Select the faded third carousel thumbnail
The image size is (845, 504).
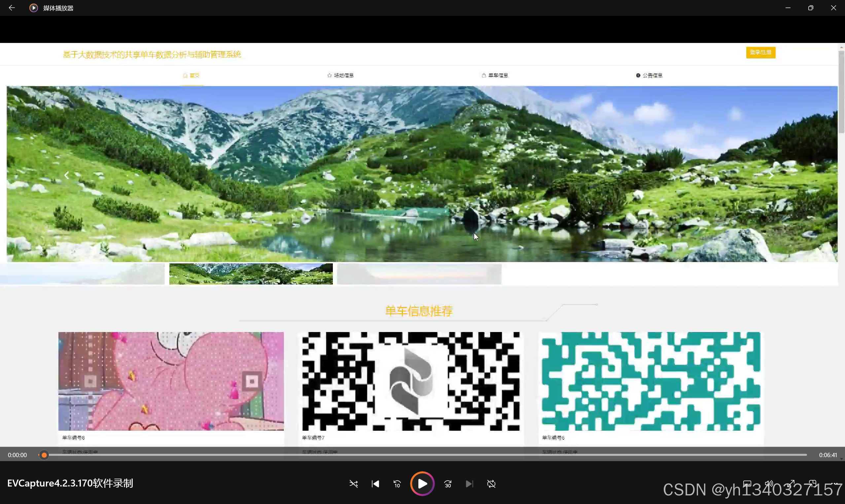419,274
